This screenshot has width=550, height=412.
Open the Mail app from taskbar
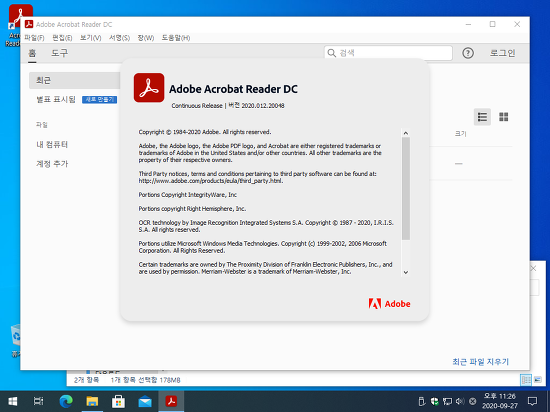coord(145,401)
